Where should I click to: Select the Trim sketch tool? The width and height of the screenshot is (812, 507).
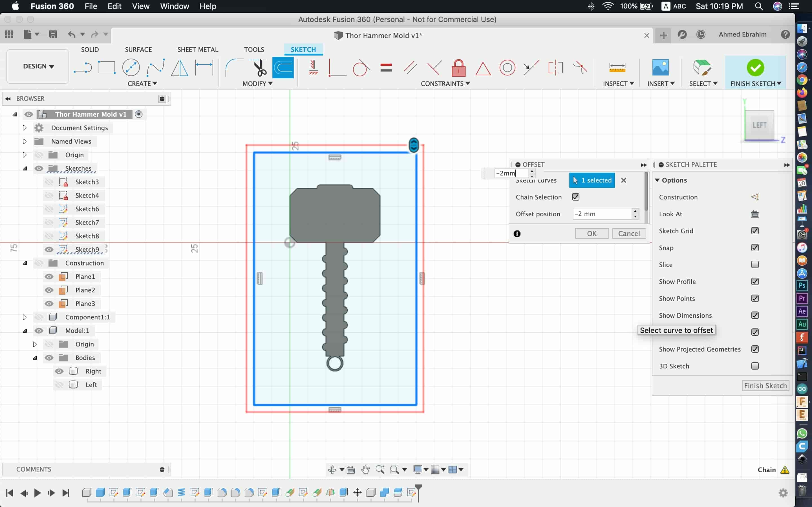(259, 68)
